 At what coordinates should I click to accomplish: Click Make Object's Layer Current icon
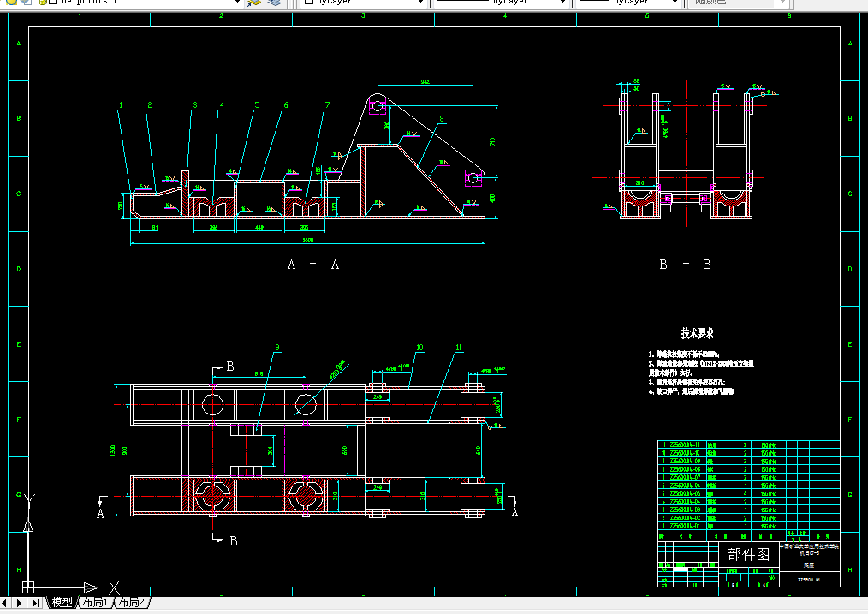[254, 3]
